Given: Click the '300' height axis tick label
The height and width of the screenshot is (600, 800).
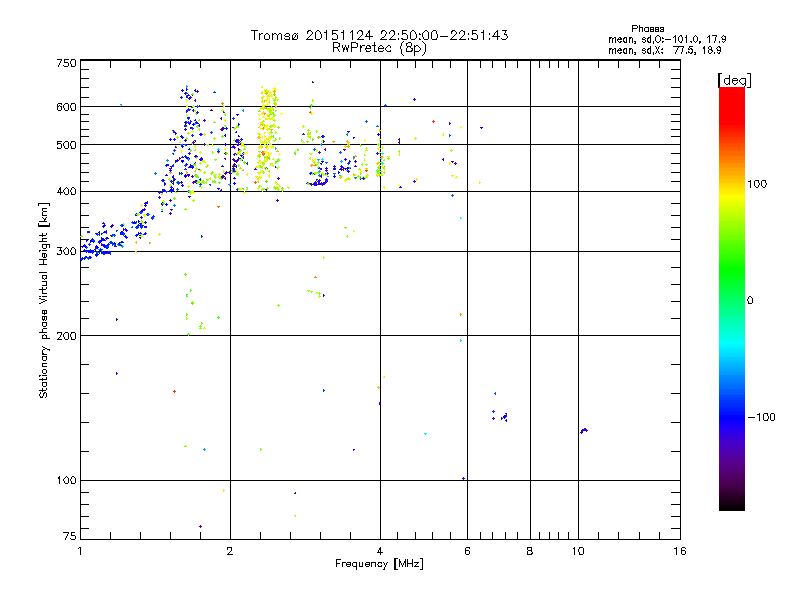Looking at the screenshot, I should tap(66, 252).
